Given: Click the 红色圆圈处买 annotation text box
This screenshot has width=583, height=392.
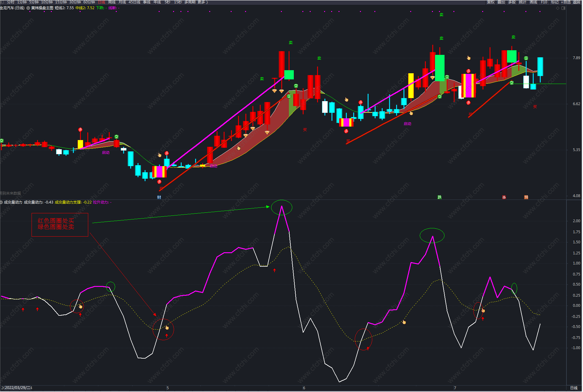Looking at the screenshot, I should coord(60,225).
